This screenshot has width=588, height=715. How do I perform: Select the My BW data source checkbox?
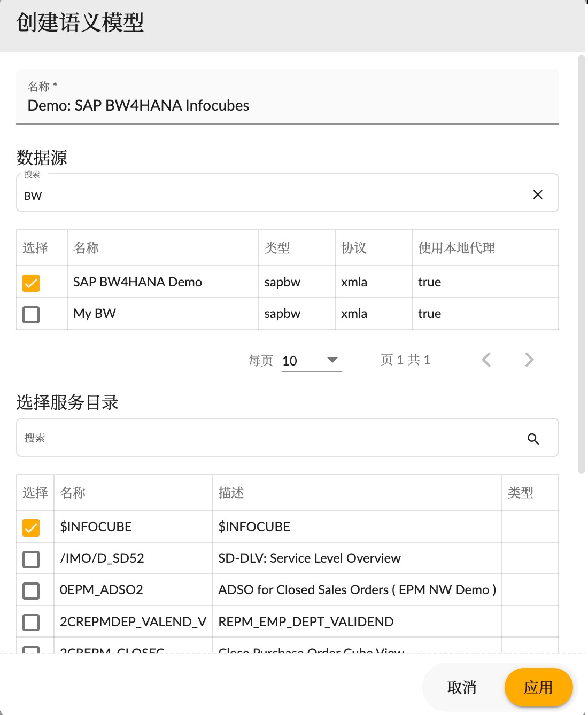[30, 314]
